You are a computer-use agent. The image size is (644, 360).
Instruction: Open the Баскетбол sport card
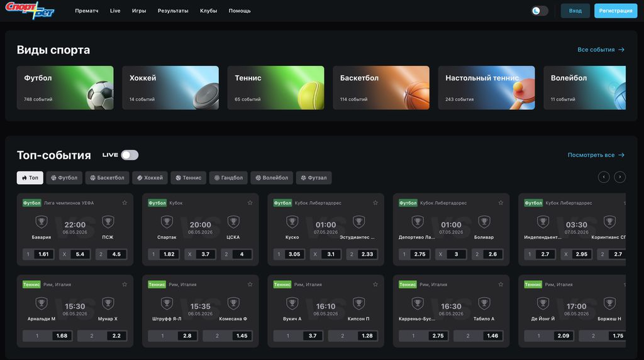[381, 88]
